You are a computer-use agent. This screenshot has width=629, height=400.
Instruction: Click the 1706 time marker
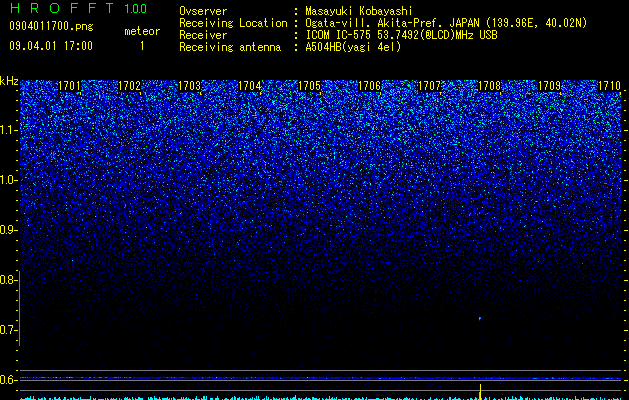tap(369, 86)
